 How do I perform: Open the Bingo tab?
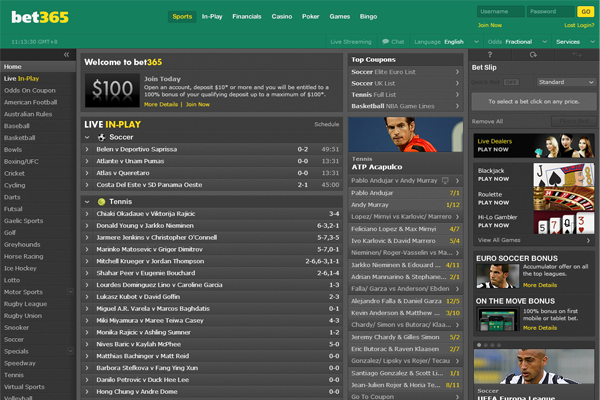(368, 16)
